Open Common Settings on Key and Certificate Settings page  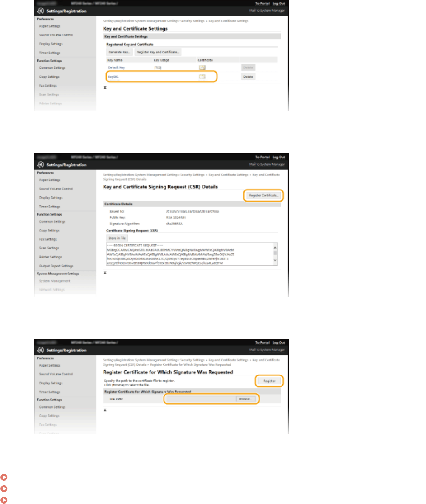coord(52,68)
